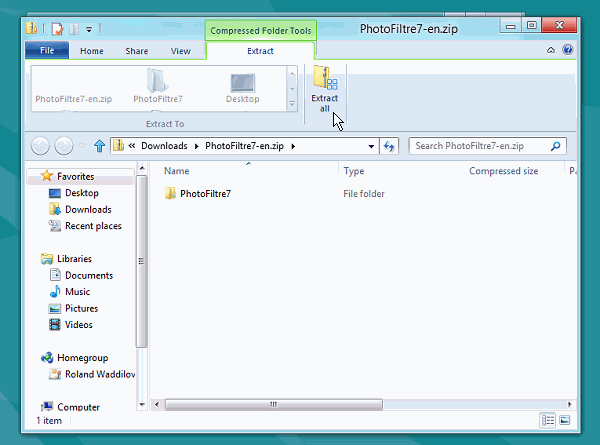Open the Videos library
The height and width of the screenshot is (445, 600).
78,324
